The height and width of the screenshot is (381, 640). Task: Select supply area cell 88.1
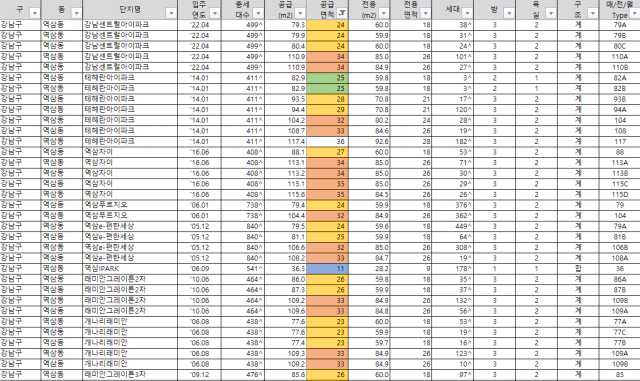(x=285, y=152)
